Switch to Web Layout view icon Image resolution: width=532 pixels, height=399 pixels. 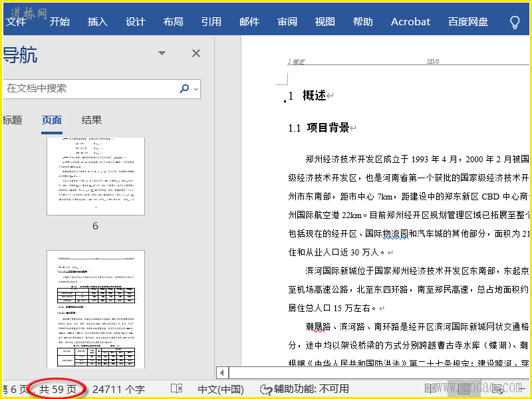[497, 389]
